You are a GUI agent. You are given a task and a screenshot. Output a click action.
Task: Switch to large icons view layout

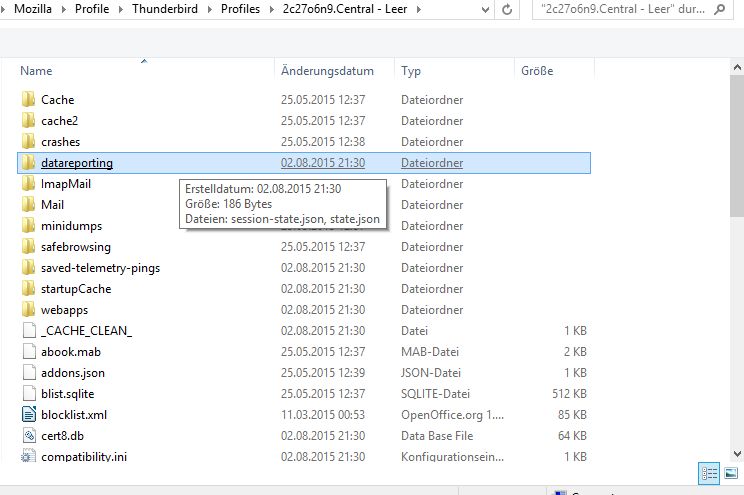coord(731,473)
